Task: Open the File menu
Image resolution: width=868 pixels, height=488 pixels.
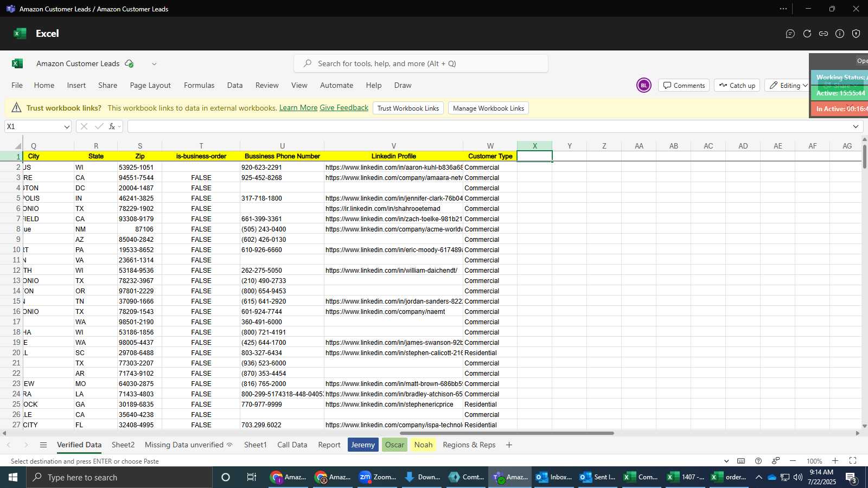Action: click(x=17, y=85)
